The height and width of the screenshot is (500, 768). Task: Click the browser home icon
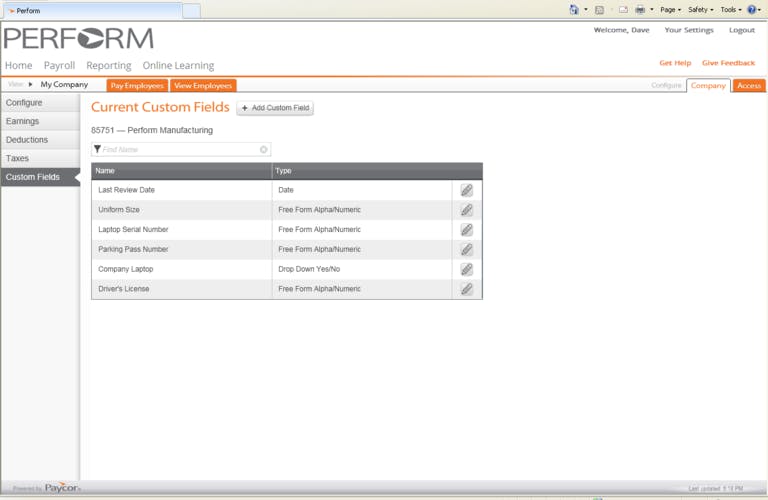[x=574, y=9]
